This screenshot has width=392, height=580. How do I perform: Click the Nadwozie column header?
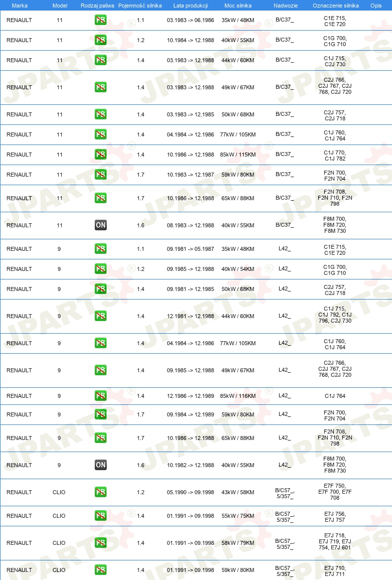[286, 6]
